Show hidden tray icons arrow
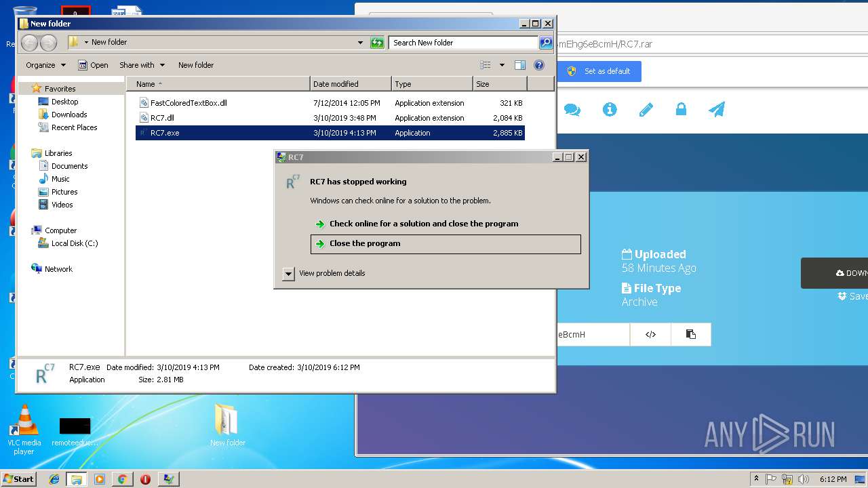This screenshot has height=488, width=868. pyautogui.click(x=756, y=479)
